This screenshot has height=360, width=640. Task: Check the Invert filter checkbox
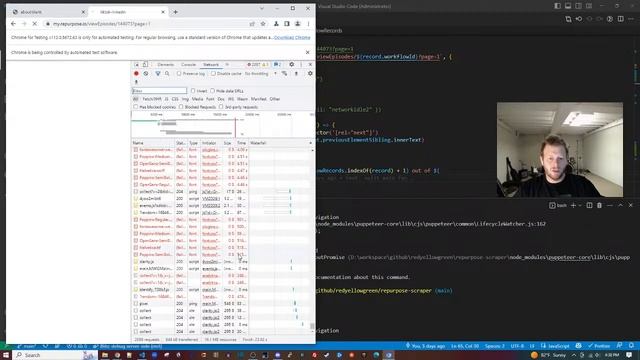click(x=193, y=91)
